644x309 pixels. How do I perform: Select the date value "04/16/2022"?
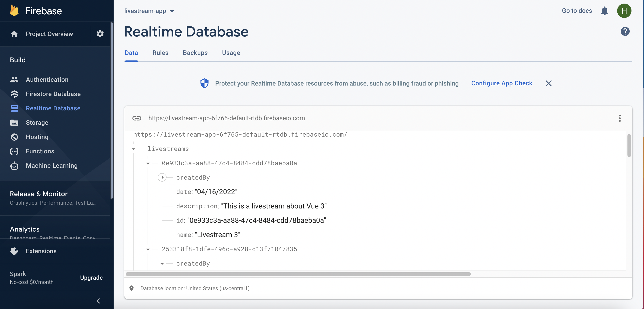(x=216, y=192)
